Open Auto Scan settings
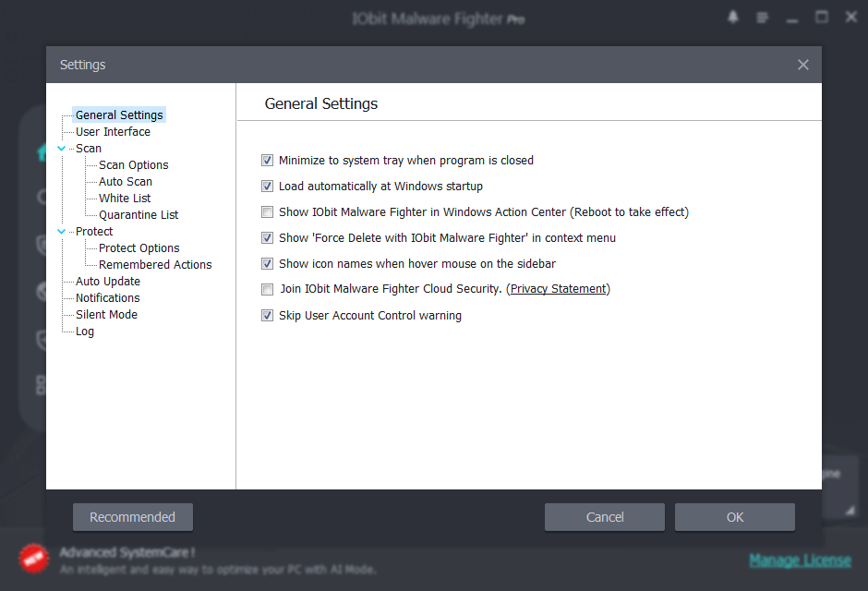This screenshot has width=868, height=591. tap(125, 182)
